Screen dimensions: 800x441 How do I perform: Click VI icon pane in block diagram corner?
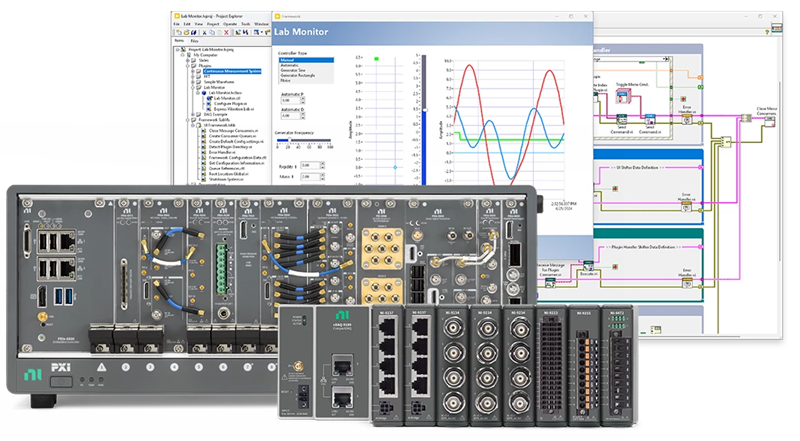click(x=777, y=29)
